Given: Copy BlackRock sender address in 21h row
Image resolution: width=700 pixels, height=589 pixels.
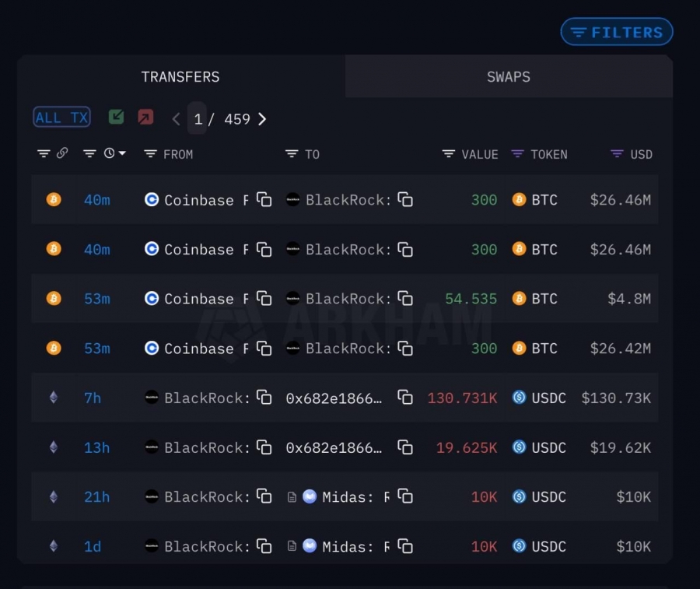Looking at the screenshot, I should coord(264,496).
